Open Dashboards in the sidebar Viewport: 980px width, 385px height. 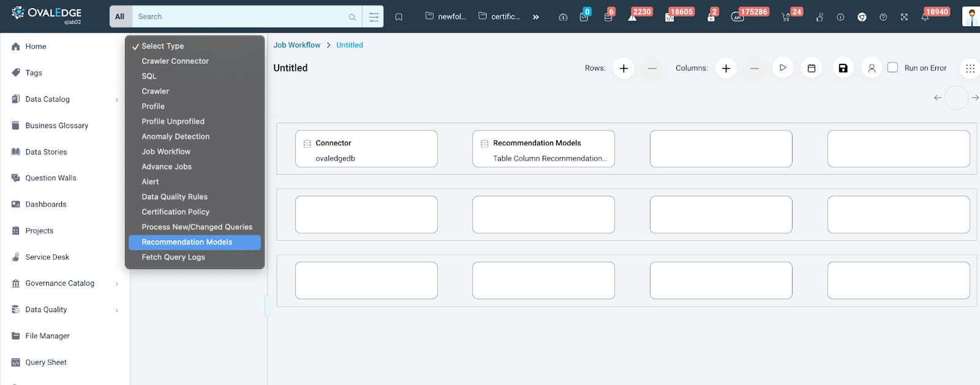pos(46,205)
